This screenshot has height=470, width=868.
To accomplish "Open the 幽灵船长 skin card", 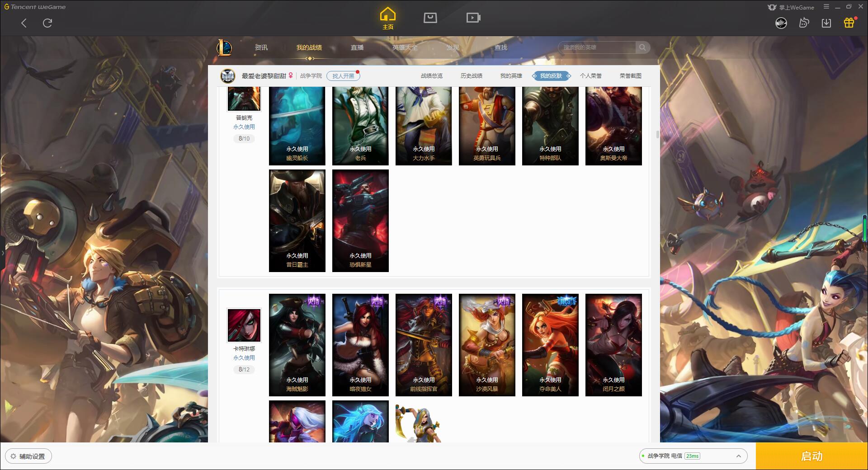I will click(297, 126).
